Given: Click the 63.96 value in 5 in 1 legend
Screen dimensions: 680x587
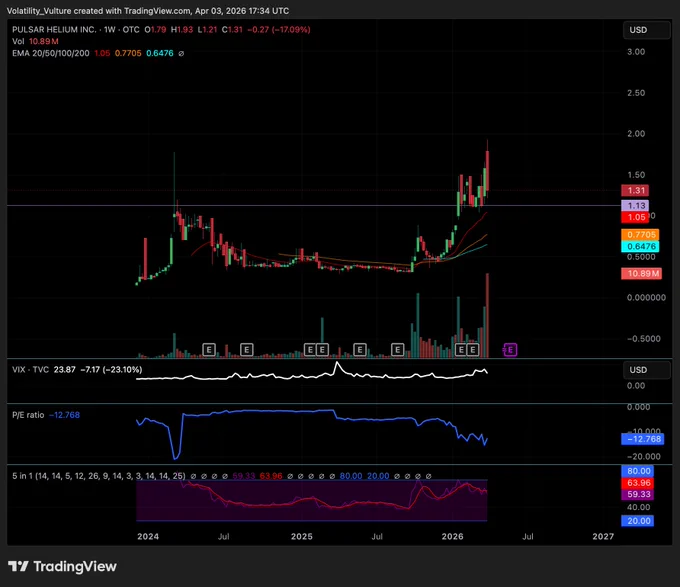Looking at the screenshot, I should (x=271, y=476).
